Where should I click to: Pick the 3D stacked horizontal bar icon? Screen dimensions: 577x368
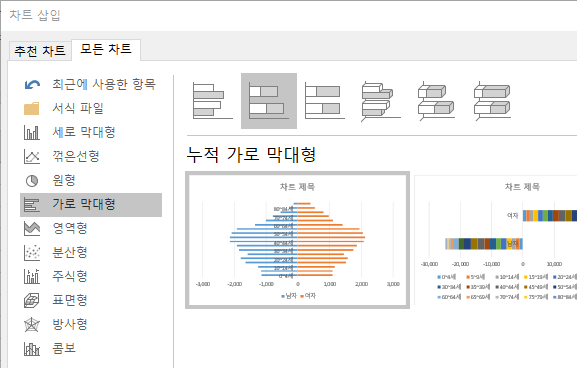(x=436, y=101)
